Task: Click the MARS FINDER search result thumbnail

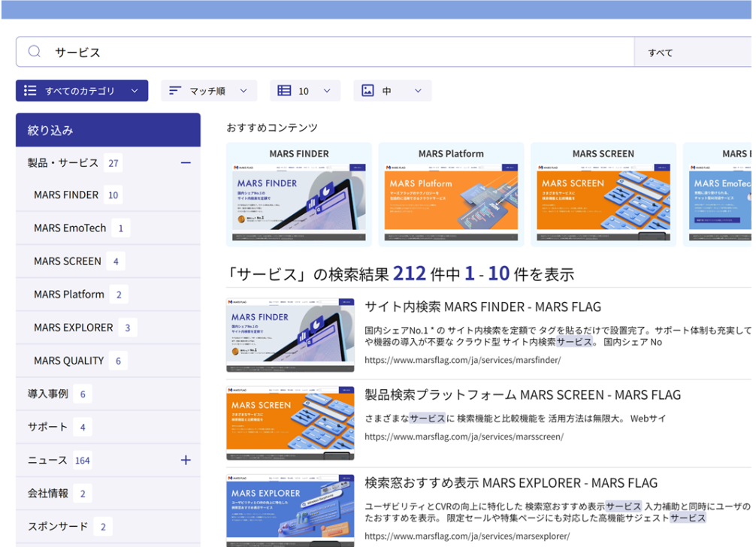Action: pyautogui.click(x=290, y=335)
